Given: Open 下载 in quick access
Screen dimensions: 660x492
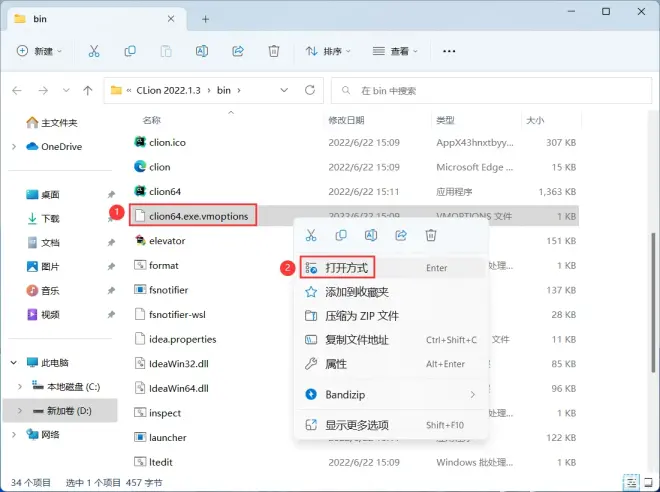Looking at the screenshot, I should (44, 219).
